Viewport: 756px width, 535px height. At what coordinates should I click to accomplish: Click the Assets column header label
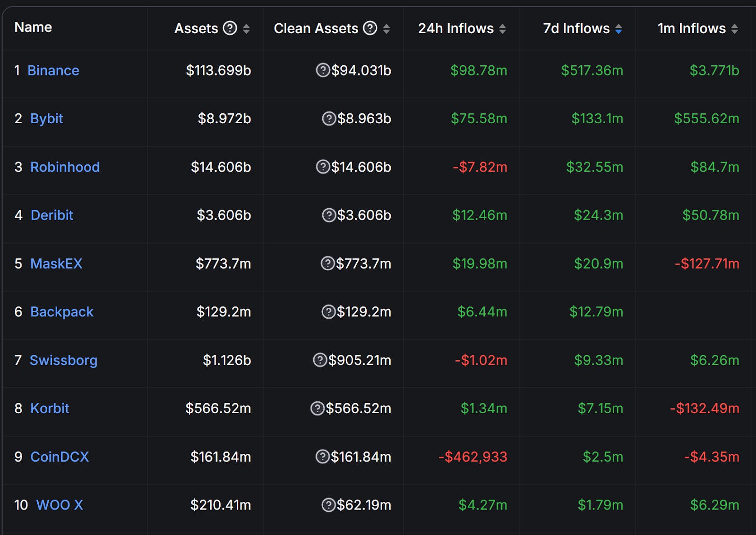click(196, 28)
